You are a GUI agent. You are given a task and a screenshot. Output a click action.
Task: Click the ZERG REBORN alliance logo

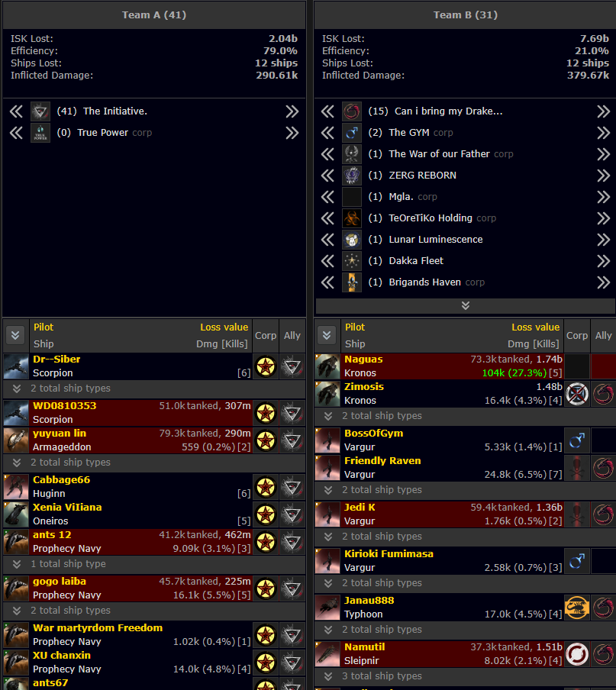coord(352,176)
